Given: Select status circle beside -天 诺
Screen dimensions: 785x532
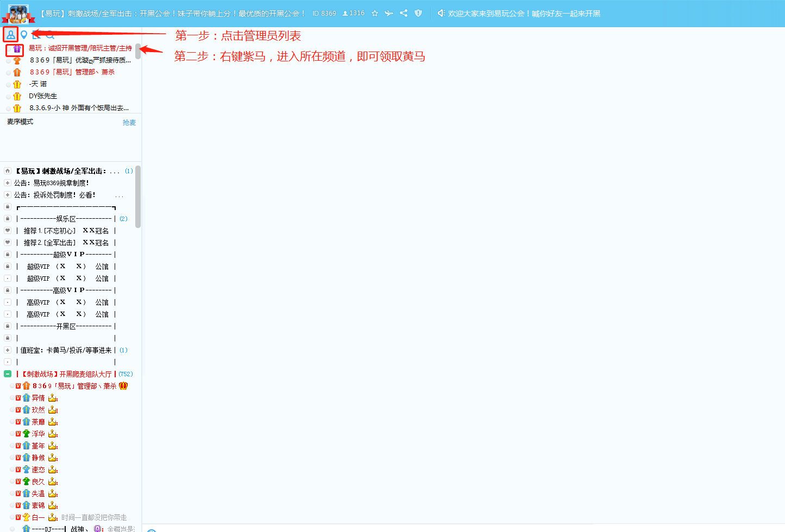Looking at the screenshot, I should click(8, 85).
